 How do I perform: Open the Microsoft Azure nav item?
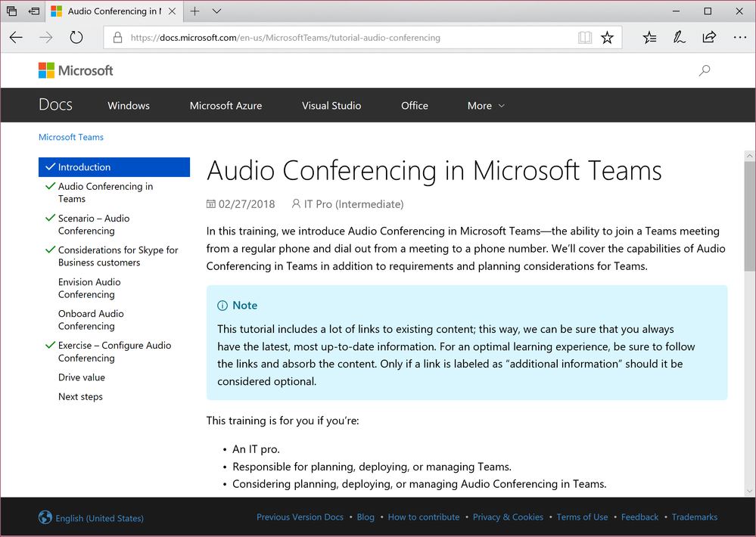pos(226,106)
